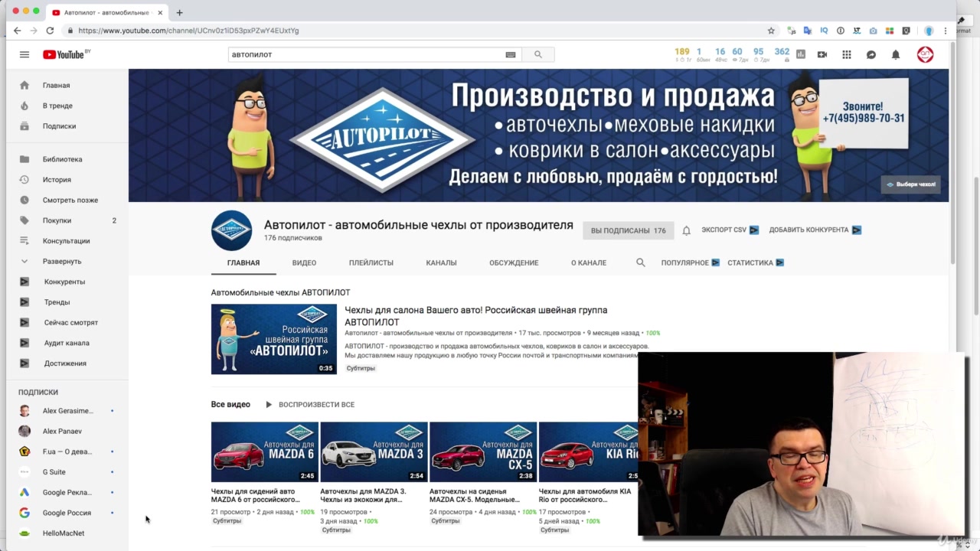Search within channel magnifier icon
This screenshot has width=980, height=551.
[641, 262]
